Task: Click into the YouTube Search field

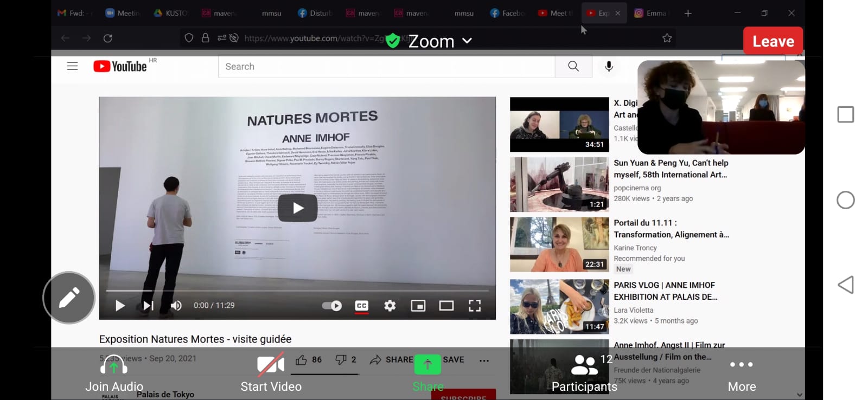Action: [x=386, y=66]
